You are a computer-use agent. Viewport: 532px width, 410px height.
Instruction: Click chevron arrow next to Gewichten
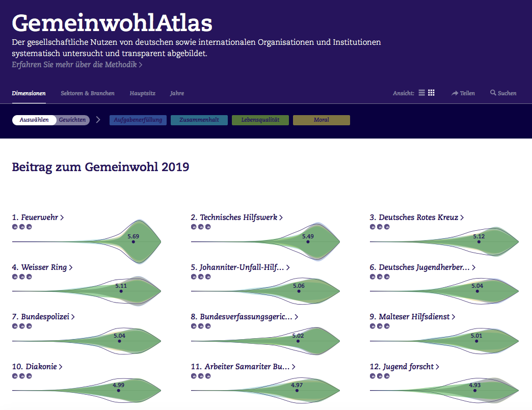point(98,120)
